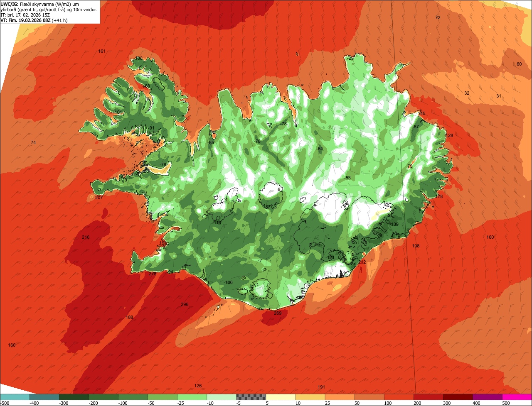
Task: Pick the legend swatch starting at -50
Action: click(163, 397)
